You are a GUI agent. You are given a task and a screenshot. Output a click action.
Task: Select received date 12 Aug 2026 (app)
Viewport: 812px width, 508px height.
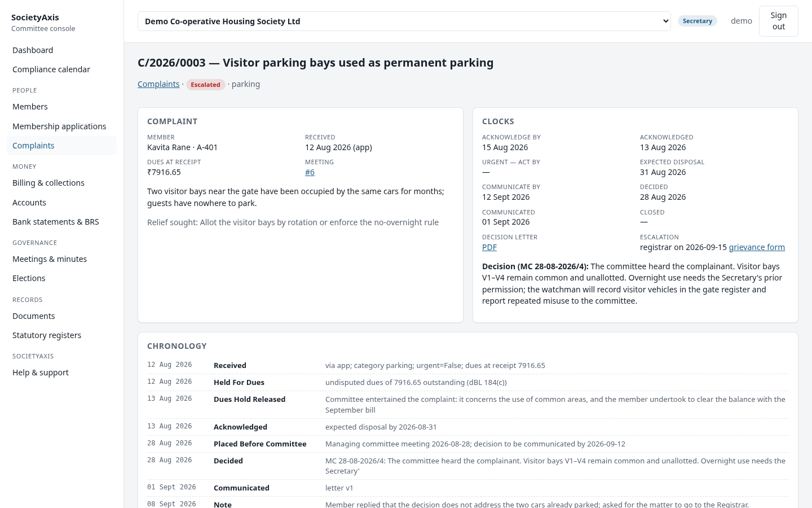coord(338,147)
